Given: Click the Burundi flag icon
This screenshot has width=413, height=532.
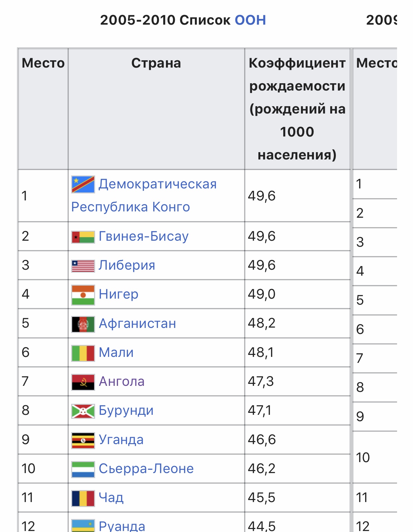Looking at the screenshot, I should tap(83, 411).
